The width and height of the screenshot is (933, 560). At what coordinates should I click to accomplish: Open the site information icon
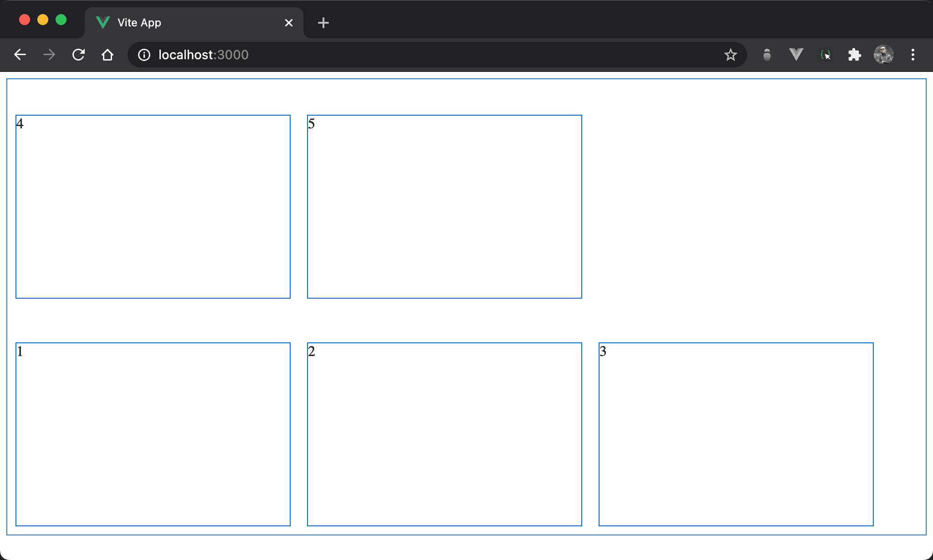[144, 55]
